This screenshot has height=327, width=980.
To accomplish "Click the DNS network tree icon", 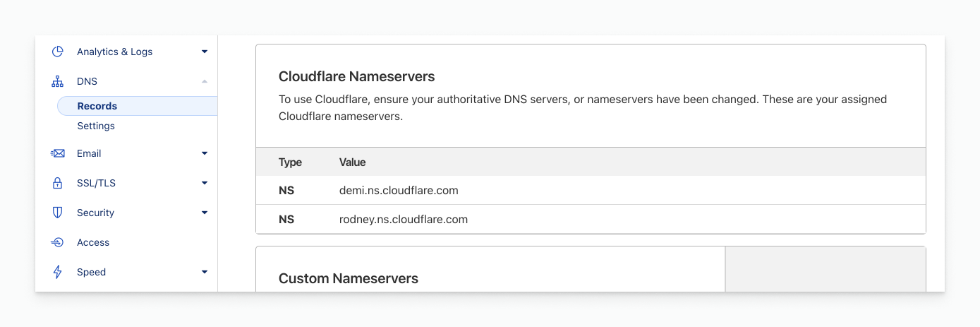I will click(x=58, y=82).
